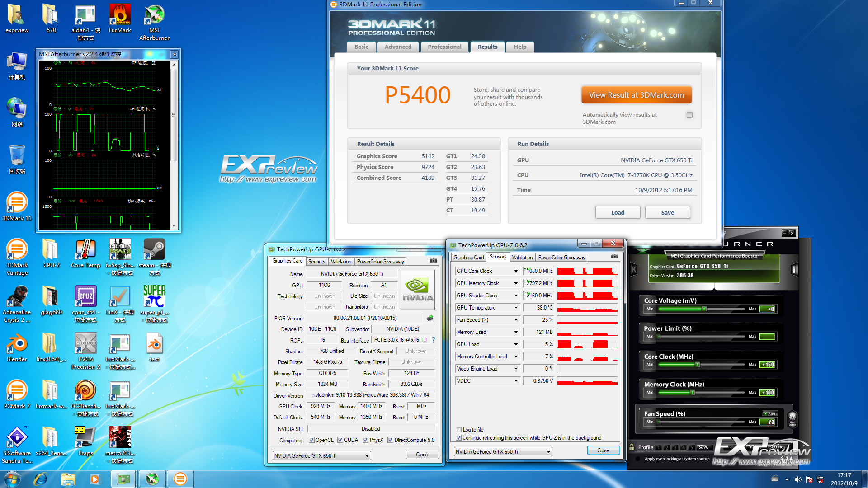The width and height of the screenshot is (868, 488).
Task: Click the Save button in Run Details
Action: 667,212
